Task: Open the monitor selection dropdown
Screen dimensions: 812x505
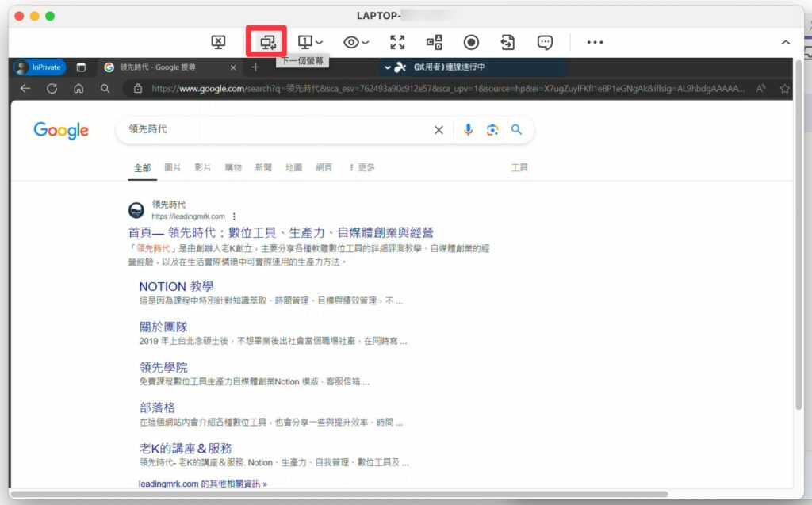Action: pos(310,42)
